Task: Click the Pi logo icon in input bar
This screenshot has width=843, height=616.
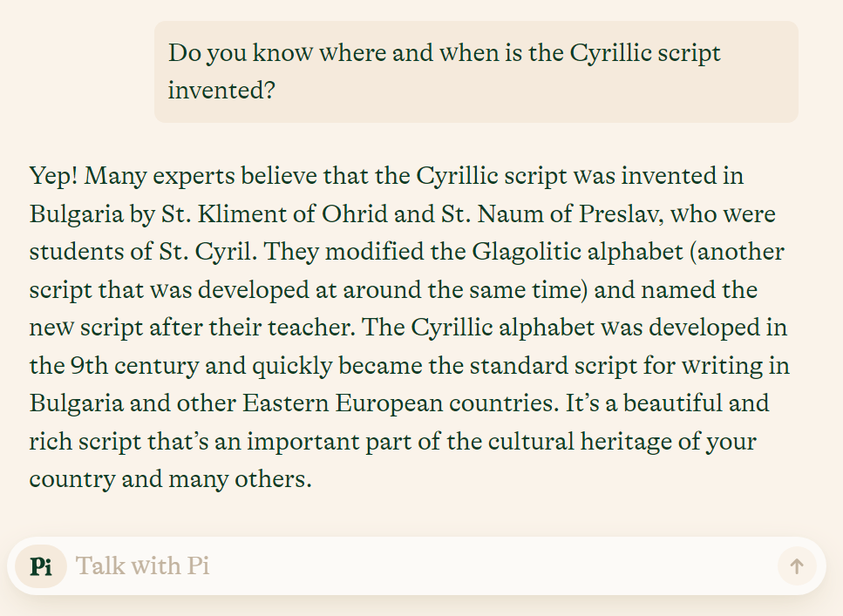Action: 41,566
